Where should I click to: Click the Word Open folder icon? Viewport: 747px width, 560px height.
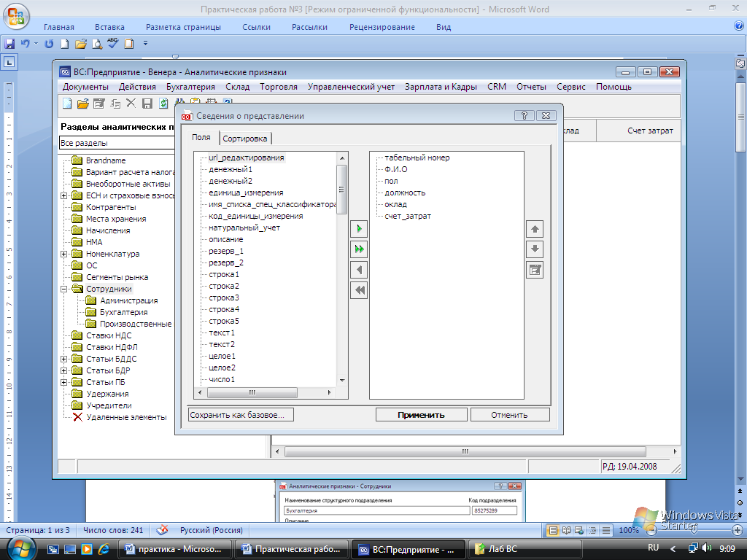tap(81, 44)
